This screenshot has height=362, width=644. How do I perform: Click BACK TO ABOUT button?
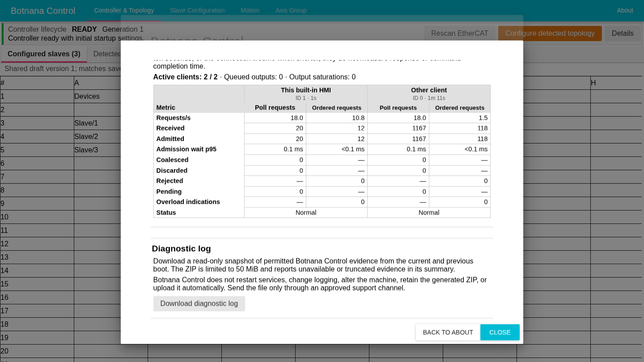pos(448,332)
